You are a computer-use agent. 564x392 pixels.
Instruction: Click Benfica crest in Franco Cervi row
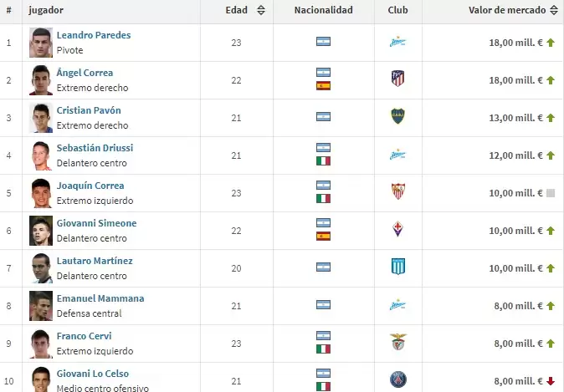coord(398,343)
